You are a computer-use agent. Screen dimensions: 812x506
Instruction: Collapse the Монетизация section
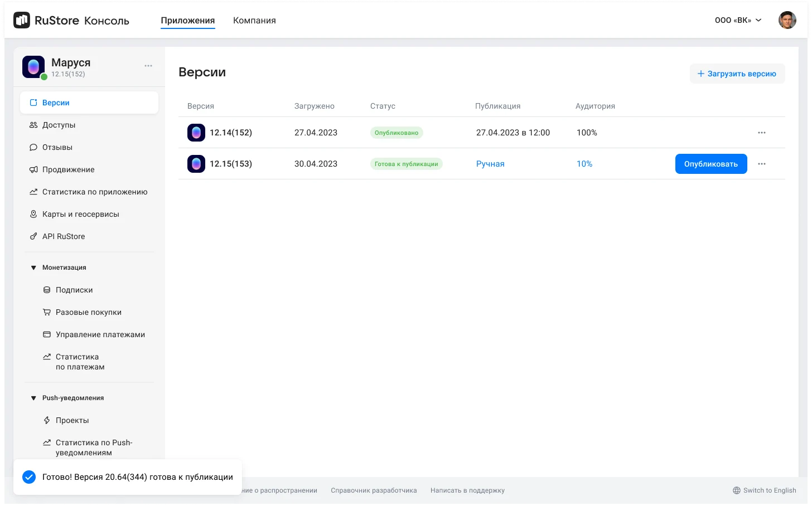coord(33,267)
